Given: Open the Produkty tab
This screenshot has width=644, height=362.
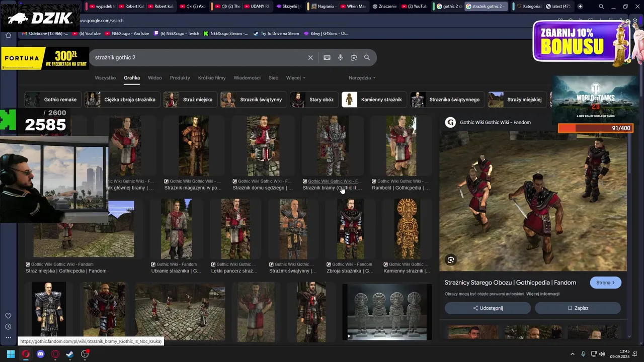Looking at the screenshot, I should pos(180,78).
